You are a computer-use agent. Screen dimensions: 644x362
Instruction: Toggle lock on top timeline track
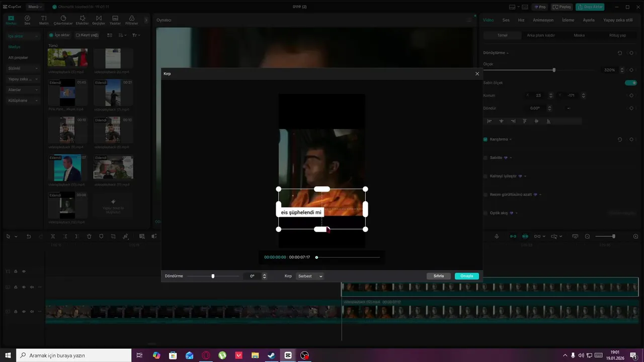tap(16, 271)
